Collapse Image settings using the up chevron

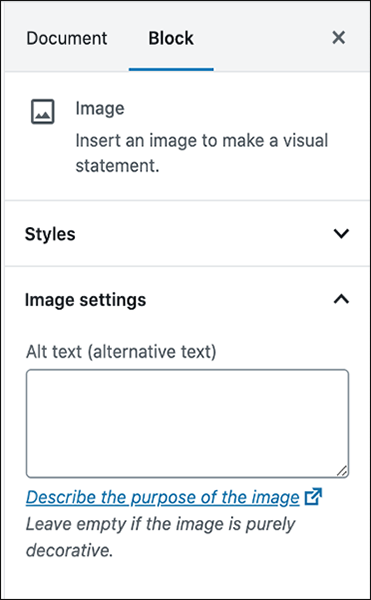pos(341,299)
